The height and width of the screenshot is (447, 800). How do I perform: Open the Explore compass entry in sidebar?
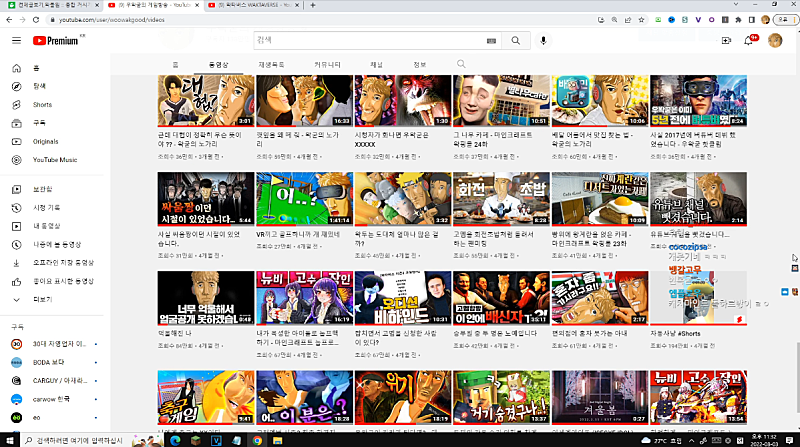click(52, 86)
